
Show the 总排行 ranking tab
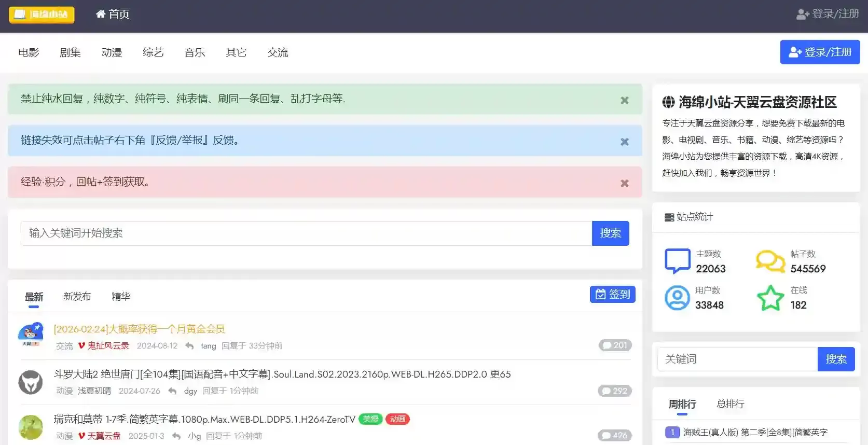click(730, 404)
